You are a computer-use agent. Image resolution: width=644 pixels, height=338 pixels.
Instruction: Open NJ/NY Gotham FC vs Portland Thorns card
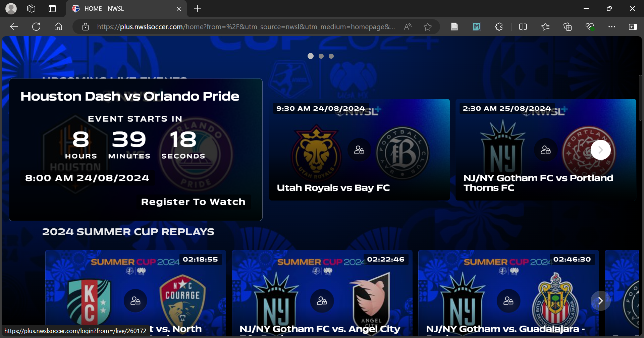tap(546, 150)
